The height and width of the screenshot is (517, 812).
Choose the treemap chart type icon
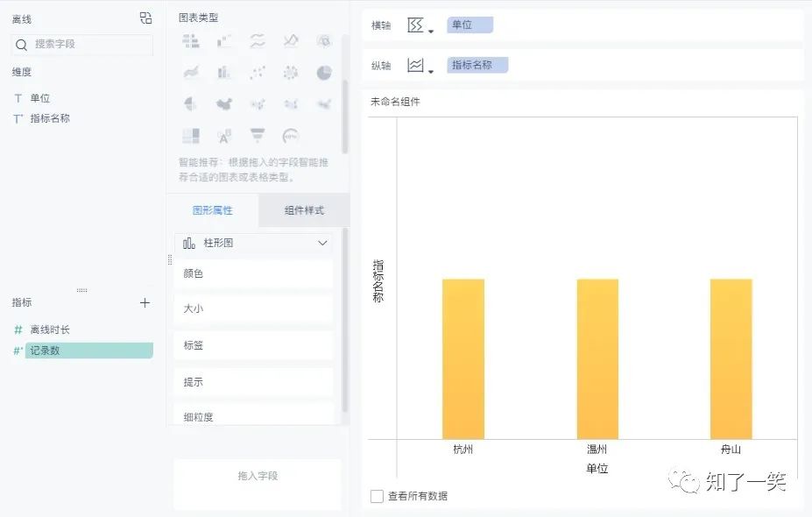click(191, 136)
